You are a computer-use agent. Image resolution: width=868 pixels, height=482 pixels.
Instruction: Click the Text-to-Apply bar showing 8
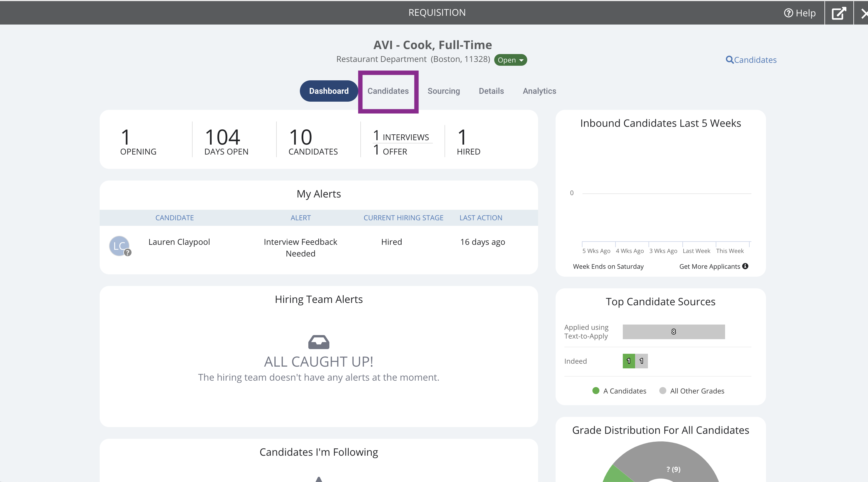[x=674, y=332]
